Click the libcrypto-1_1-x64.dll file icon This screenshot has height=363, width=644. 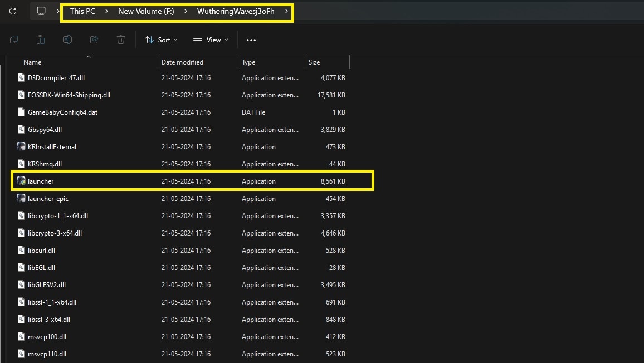(x=21, y=215)
